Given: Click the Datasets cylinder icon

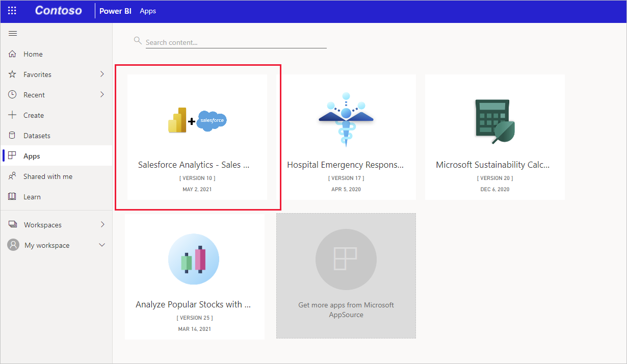Looking at the screenshot, I should point(13,136).
